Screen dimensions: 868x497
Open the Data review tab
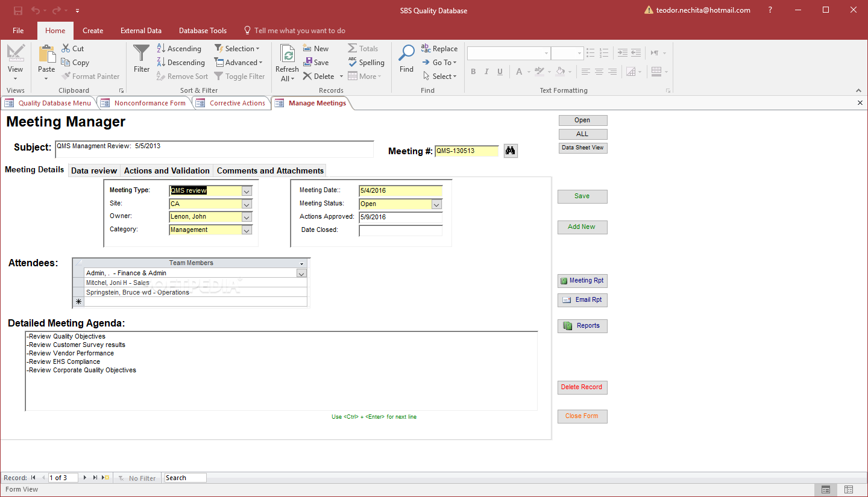coord(94,170)
